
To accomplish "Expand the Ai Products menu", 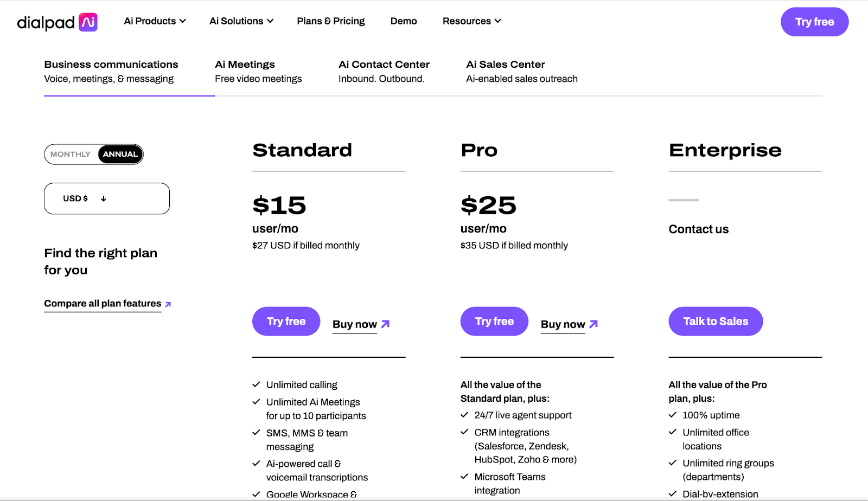I will point(155,21).
